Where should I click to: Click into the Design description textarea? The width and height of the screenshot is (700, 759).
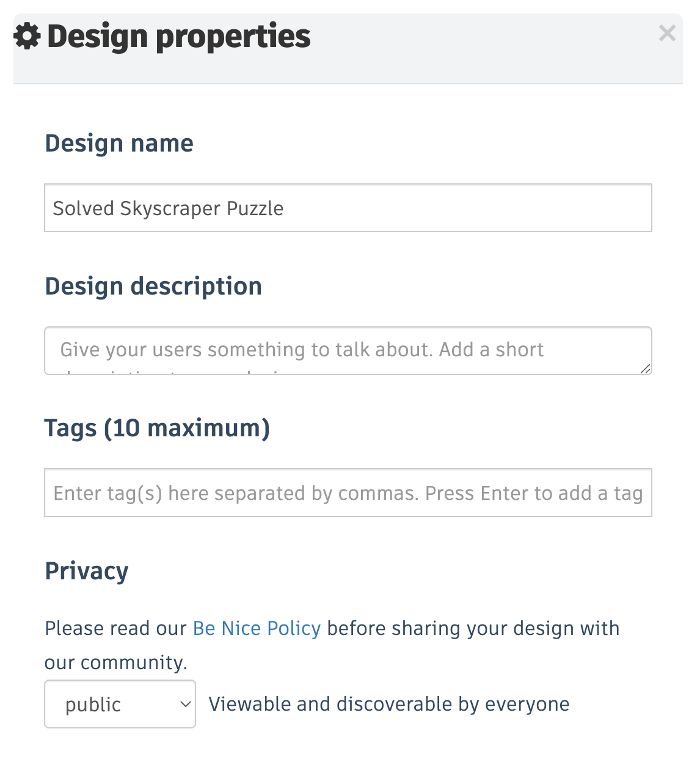tap(348, 350)
